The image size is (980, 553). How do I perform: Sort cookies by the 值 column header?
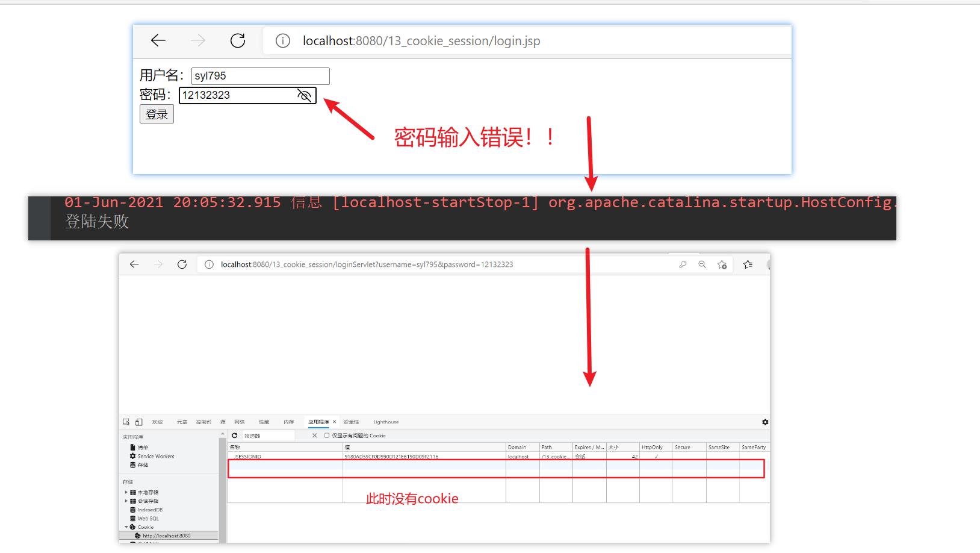(x=424, y=448)
